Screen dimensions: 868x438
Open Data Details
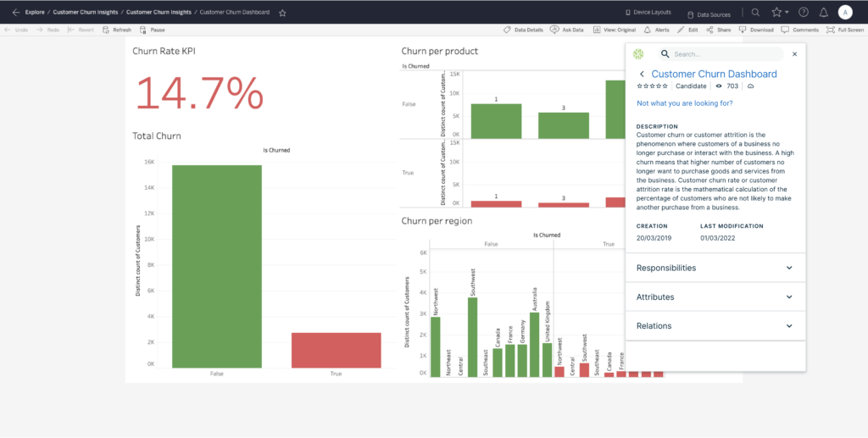point(523,30)
